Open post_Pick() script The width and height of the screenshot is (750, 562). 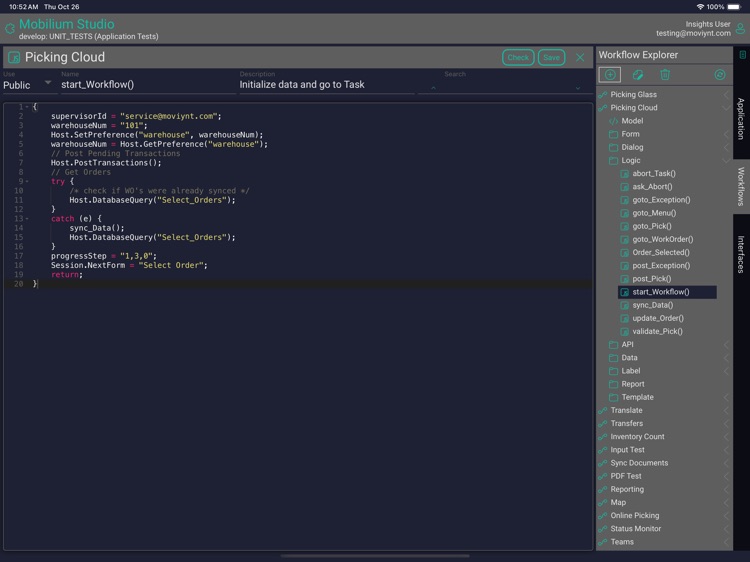[x=651, y=279]
